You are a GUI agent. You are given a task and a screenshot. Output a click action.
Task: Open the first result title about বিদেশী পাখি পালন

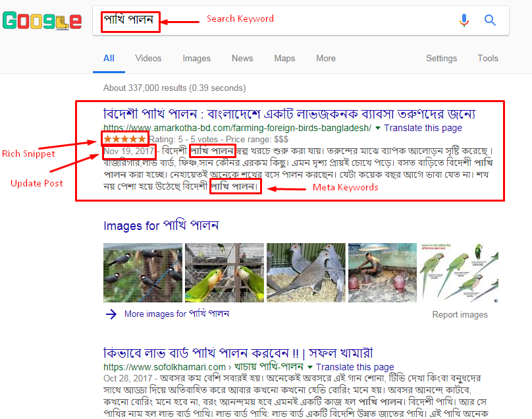pyautogui.click(x=290, y=114)
